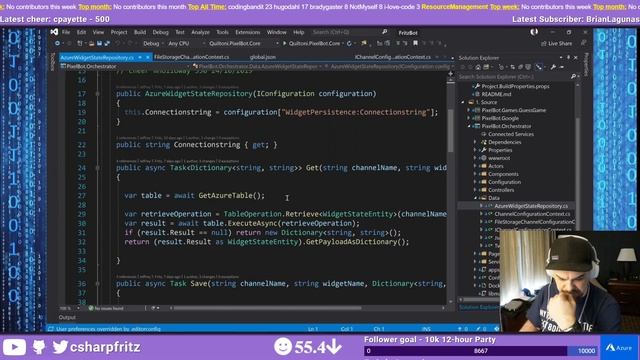
Task: Switch to global.json tab
Action: click(x=262, y=58)
